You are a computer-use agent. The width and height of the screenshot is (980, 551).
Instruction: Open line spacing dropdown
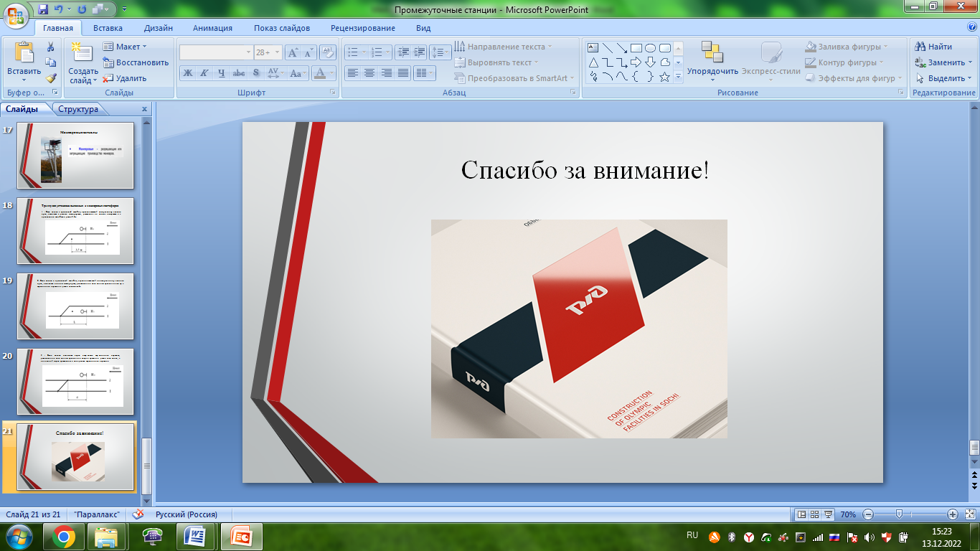tap(440, 52)
